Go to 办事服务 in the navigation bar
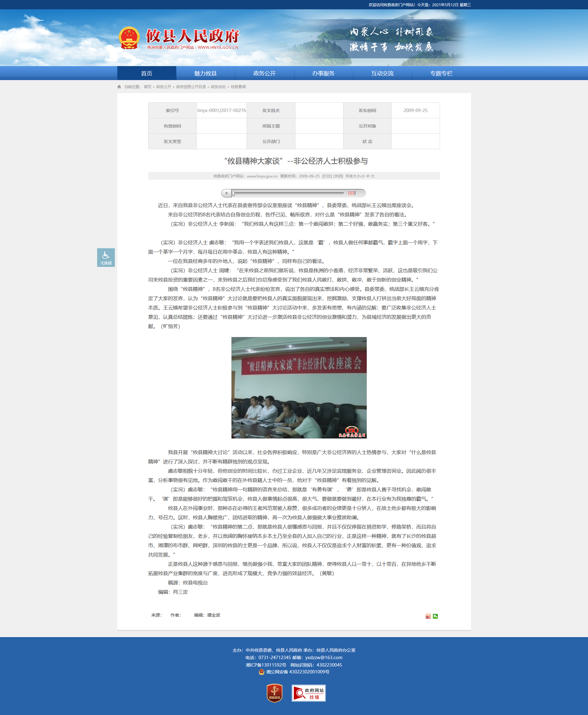 323,74
